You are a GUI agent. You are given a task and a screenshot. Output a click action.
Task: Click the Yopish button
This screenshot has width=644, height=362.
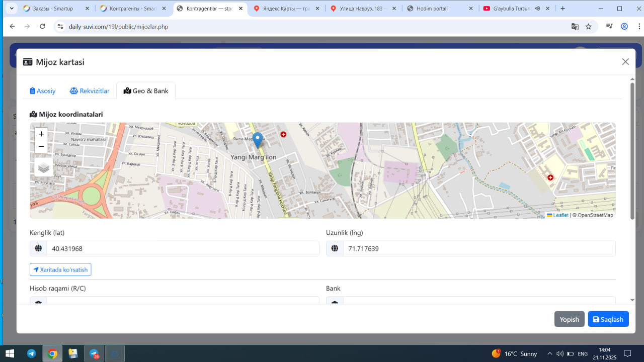tap(569, 319)
